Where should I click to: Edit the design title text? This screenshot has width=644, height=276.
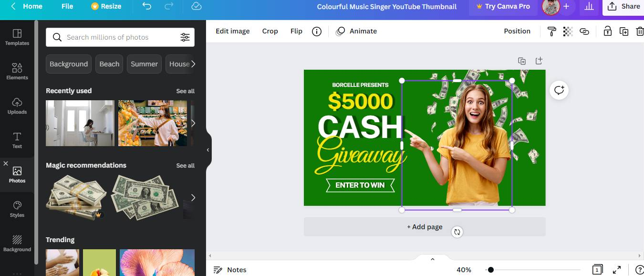(387, 7)
